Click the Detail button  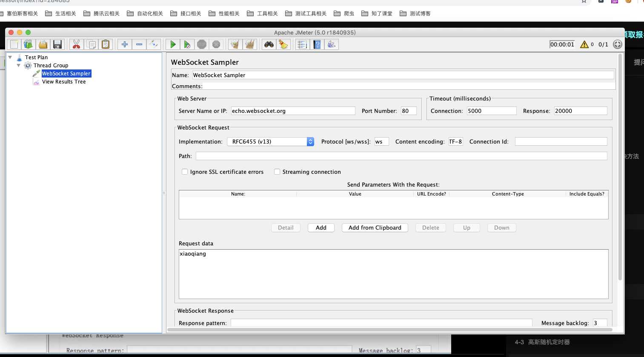click(286, 227)
